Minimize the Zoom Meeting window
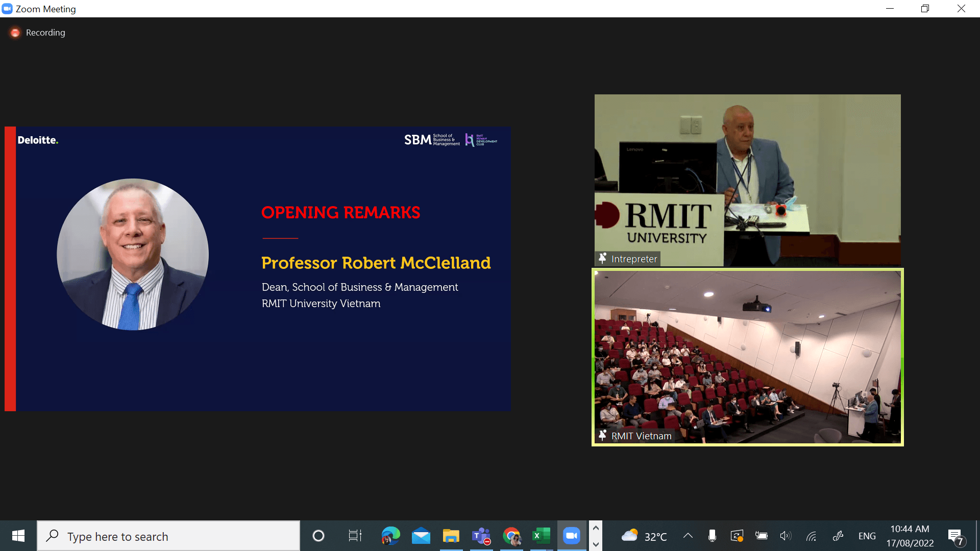Viewport: 980px width, 551px height. [890, 9]
